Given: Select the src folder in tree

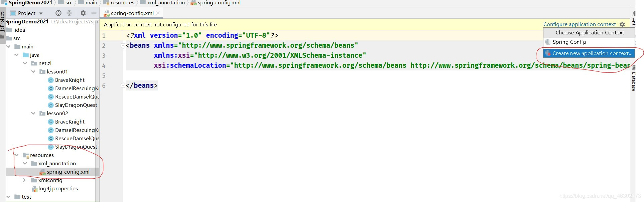Looking at the screenshot, I should pos(17,38).
